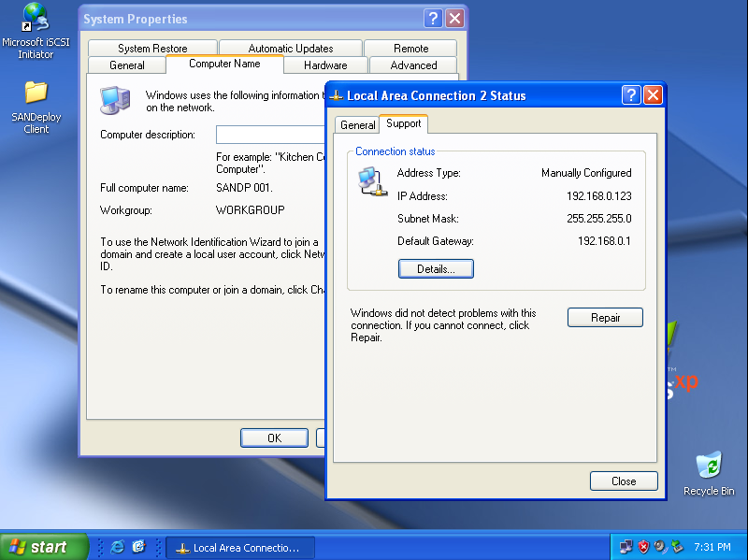This screenshot has width=748, height=560.
Task: Click the computer icon in System Properties
Action: point(115,100)
